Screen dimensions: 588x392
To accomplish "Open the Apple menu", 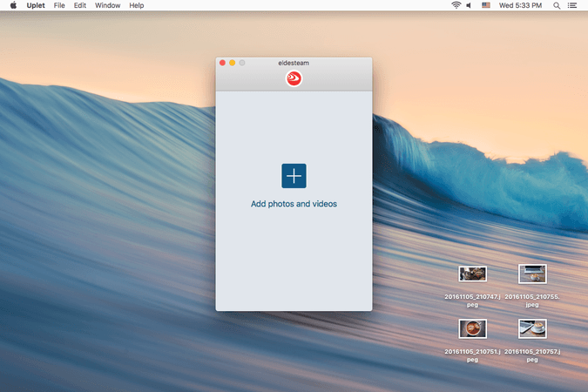I will point(13,5).
